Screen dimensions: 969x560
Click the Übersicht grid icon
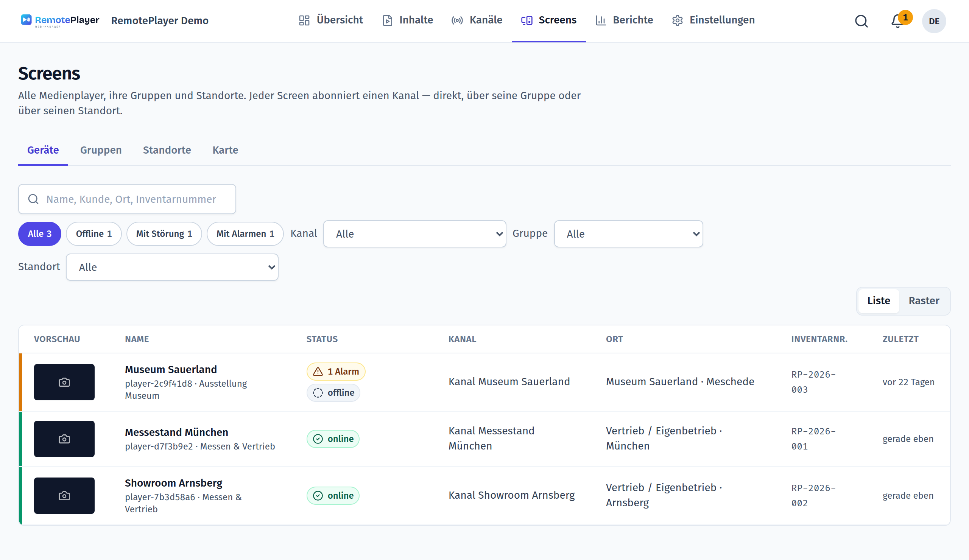pos(304,20)
